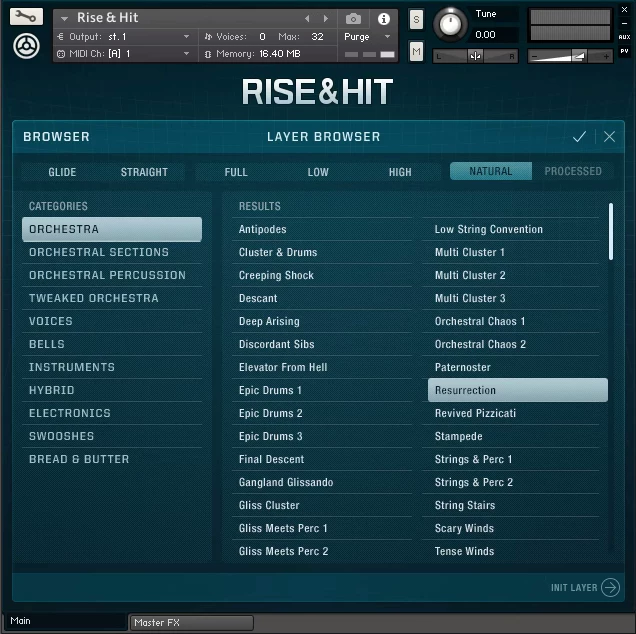
Task: Select the Swooshes category
Action: tap(112, 436)
